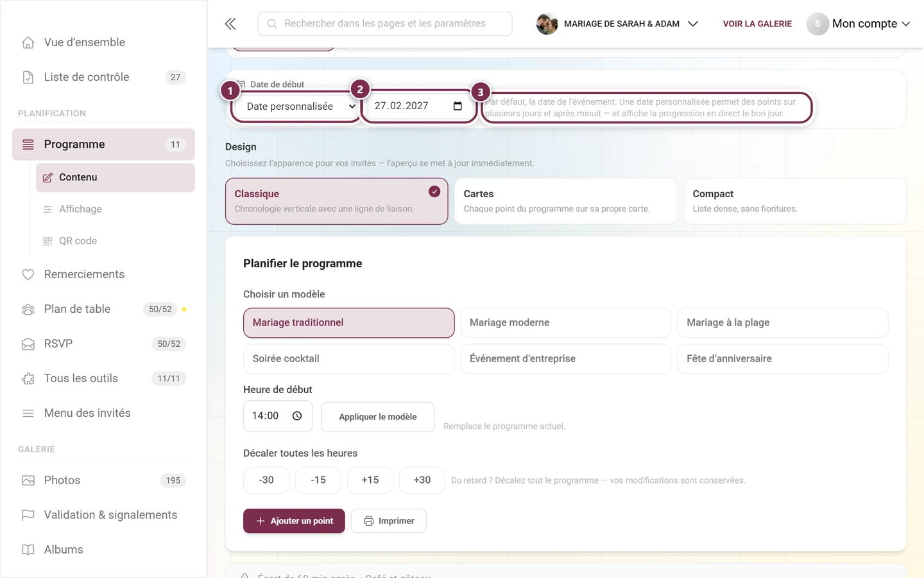Viewport: 924px width, 578px height.
Task: Navigate to Validation & signalements
Action: (x=103, y=515)
